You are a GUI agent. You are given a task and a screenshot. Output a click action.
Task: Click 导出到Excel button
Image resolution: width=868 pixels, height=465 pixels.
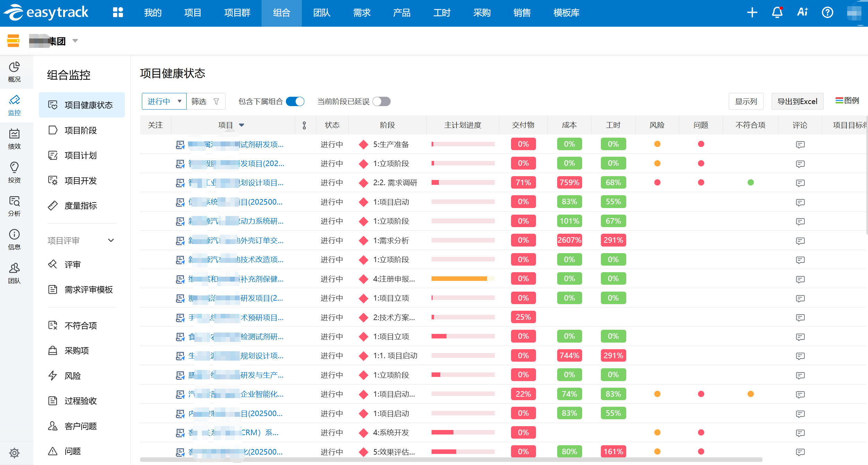pos(797,102)
